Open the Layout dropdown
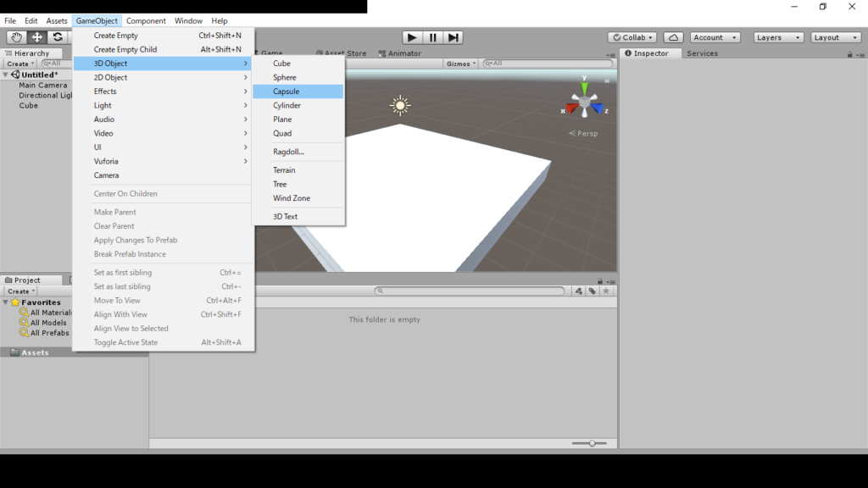The width and height of the screenshot is (868, 488). 835,37
